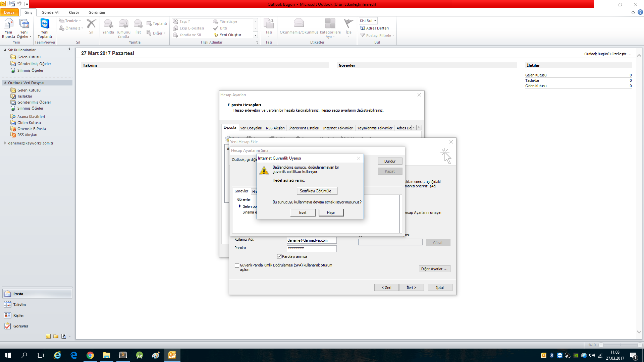Open the Diğer dropdown in Yanıtla group
644x362 pixels.
point(156,33)
